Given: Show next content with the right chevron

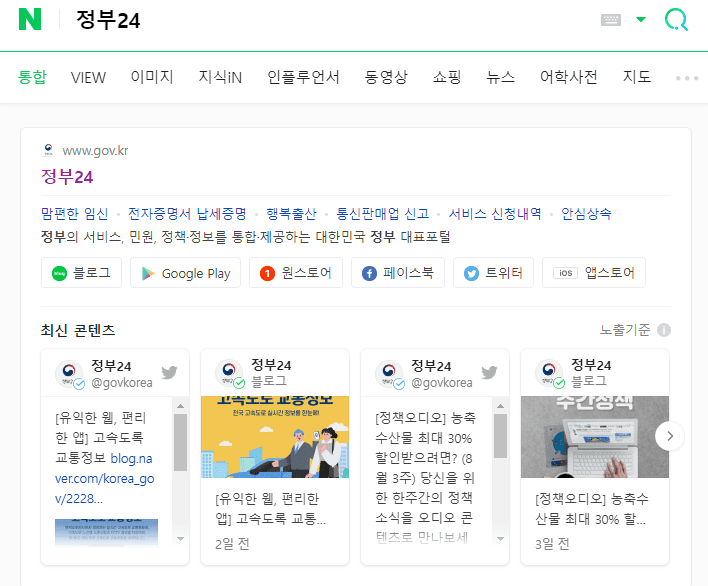Looking at the screenshot, I should [x=670, y=436].
